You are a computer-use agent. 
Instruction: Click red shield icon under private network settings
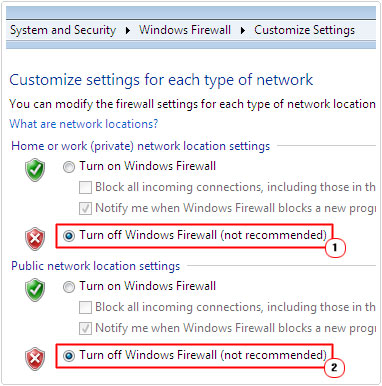click(35, 239)
